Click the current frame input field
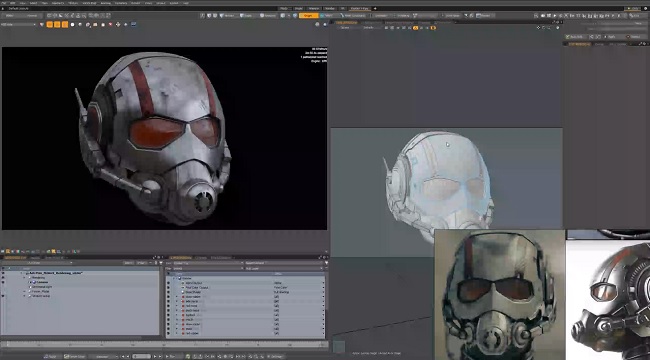The width and height of the screenshot is (650, 360). 141,356
